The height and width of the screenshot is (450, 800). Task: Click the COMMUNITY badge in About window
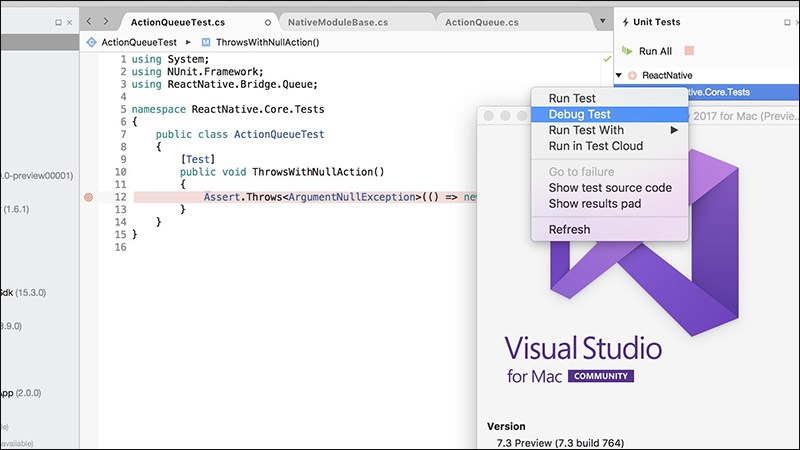tap(601, 376)
